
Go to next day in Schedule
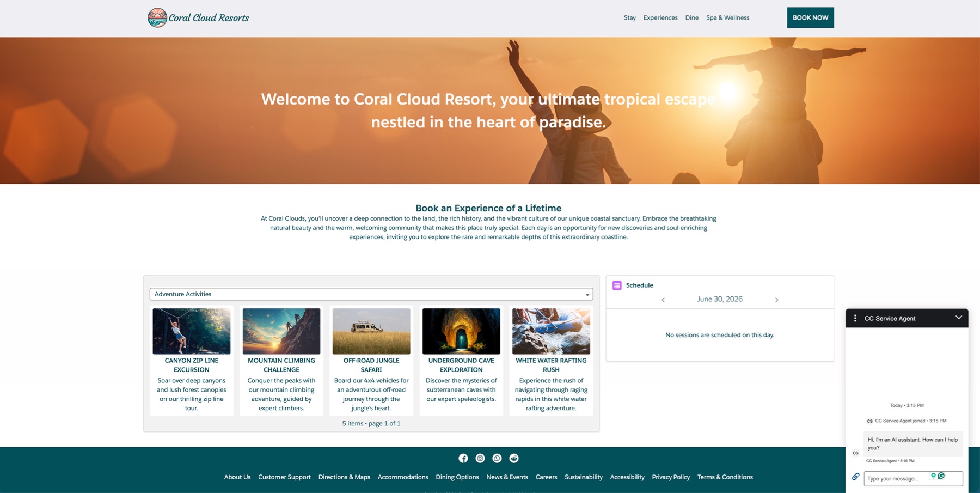776,300
